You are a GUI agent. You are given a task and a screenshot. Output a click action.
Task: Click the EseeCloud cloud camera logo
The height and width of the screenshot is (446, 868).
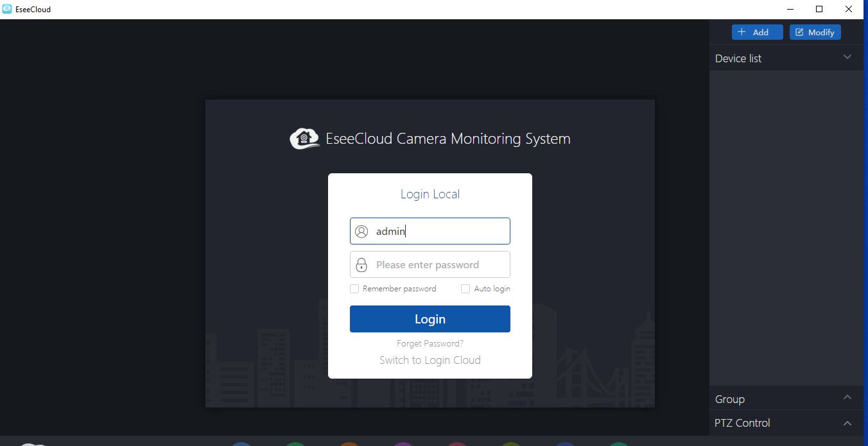304,138
